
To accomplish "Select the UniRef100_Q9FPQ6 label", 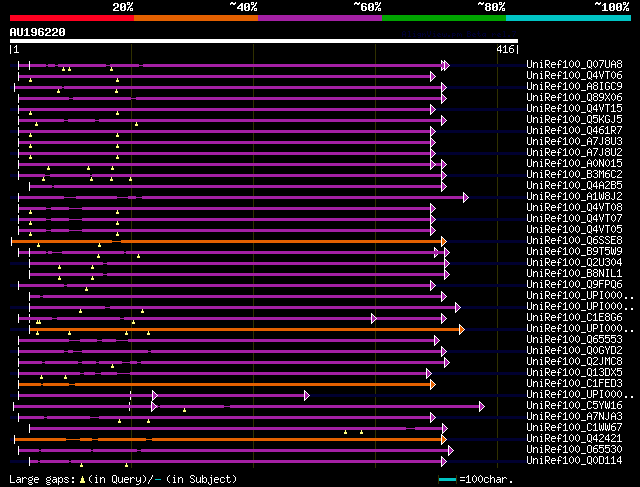I will [x=574, y=285].
